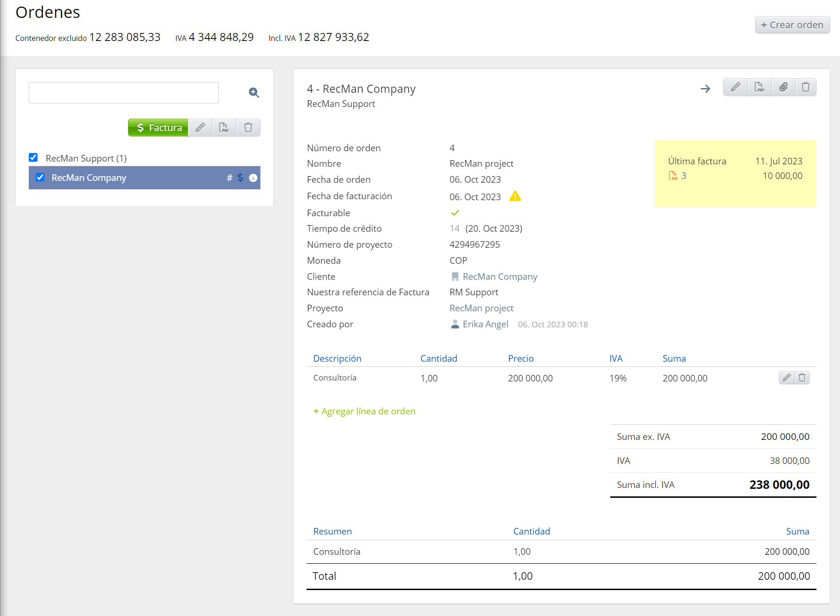Uncheck the RecMan Company checkbox
Screen dimensions: 840x616
pos(40,178)
